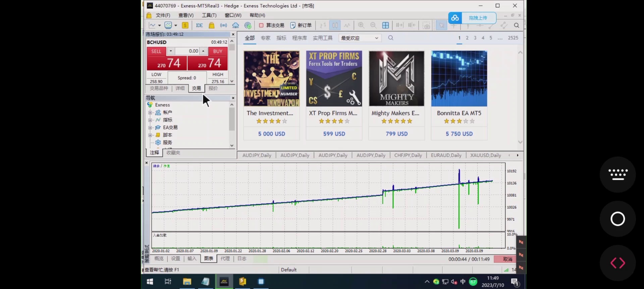Click the red BUY button for BCHUSD
This screenshot has width=644, height=289.
(218, 51)
